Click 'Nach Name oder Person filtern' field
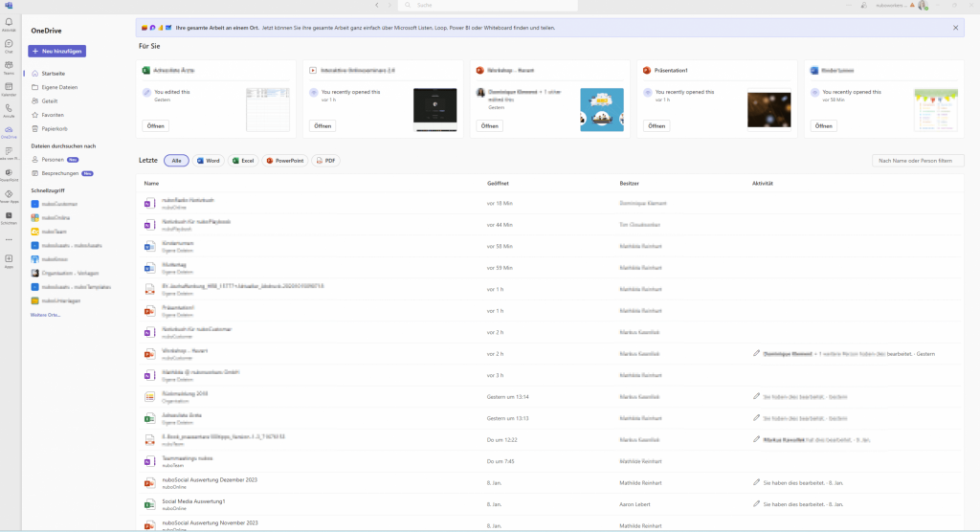The height and width of the screenshot is (532, 980). (918, 161)
